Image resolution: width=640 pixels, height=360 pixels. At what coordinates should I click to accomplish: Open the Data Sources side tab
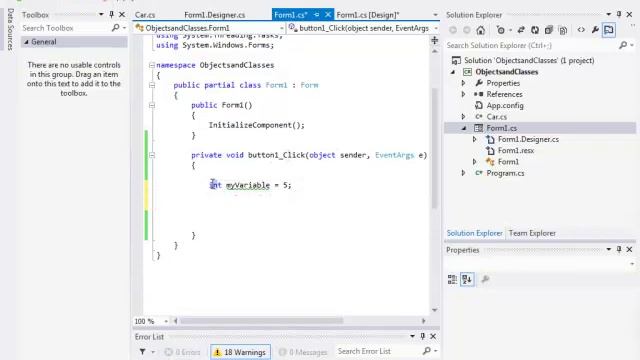pos(11,29)
